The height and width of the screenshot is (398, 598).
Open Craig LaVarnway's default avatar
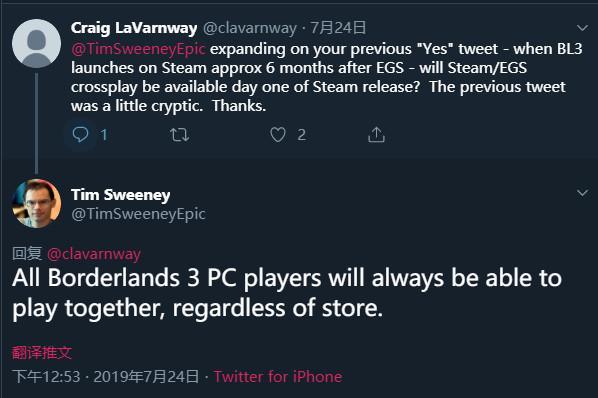(x=37, y=43)
